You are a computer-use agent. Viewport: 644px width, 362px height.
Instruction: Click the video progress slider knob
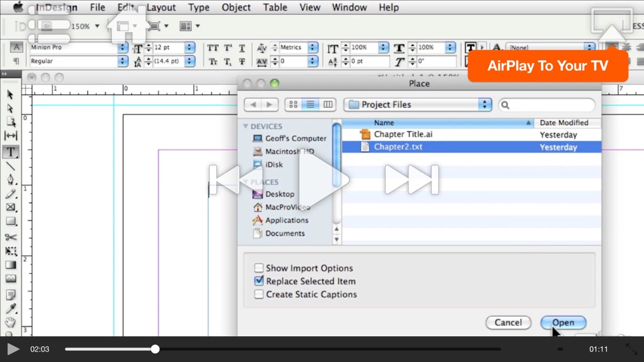click(155, 349)
